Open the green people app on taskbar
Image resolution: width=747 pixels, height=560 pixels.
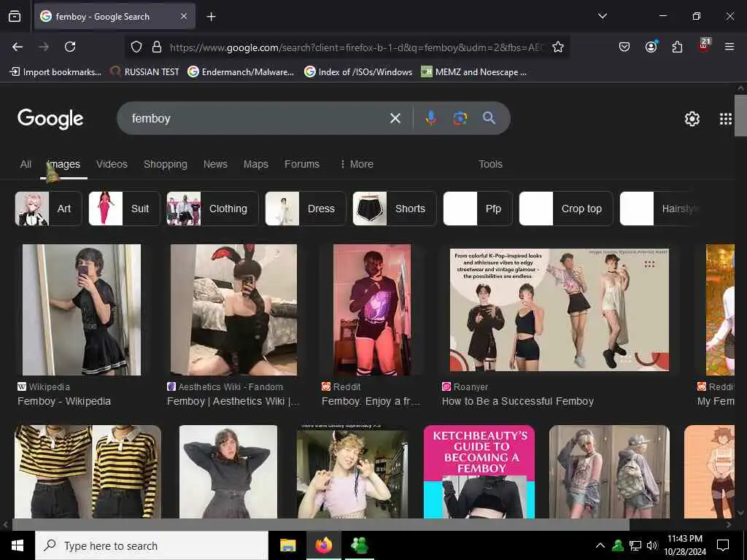(x=360, y=545)
